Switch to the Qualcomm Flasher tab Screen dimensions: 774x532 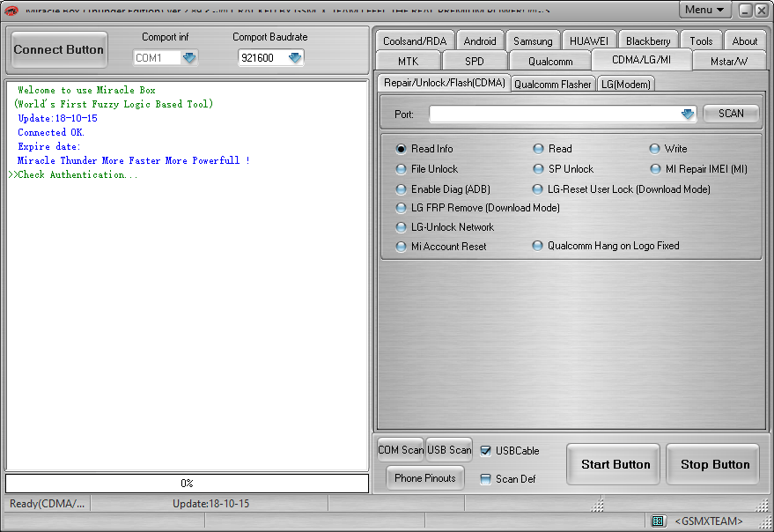pyautogui.click(x=553, y=84)
